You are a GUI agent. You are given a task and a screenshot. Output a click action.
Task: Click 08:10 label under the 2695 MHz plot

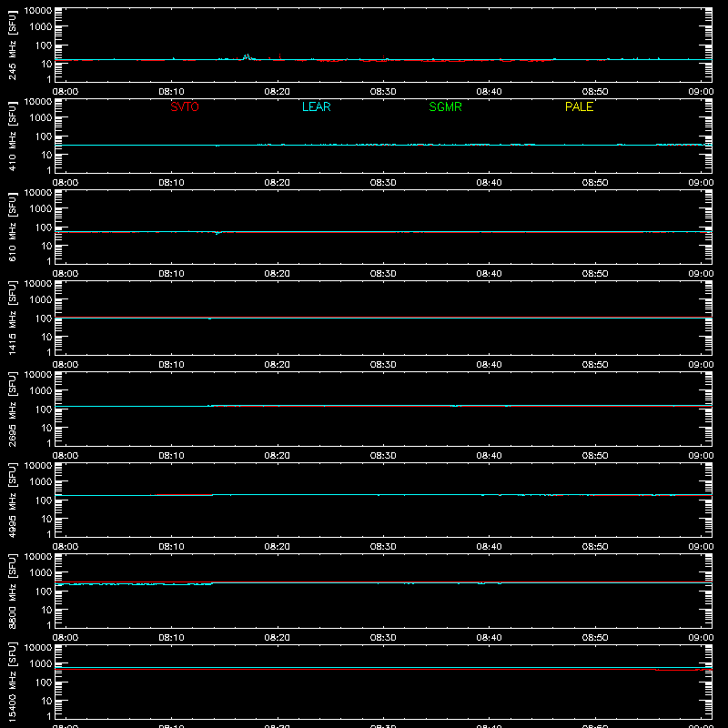tap(171, 456)
